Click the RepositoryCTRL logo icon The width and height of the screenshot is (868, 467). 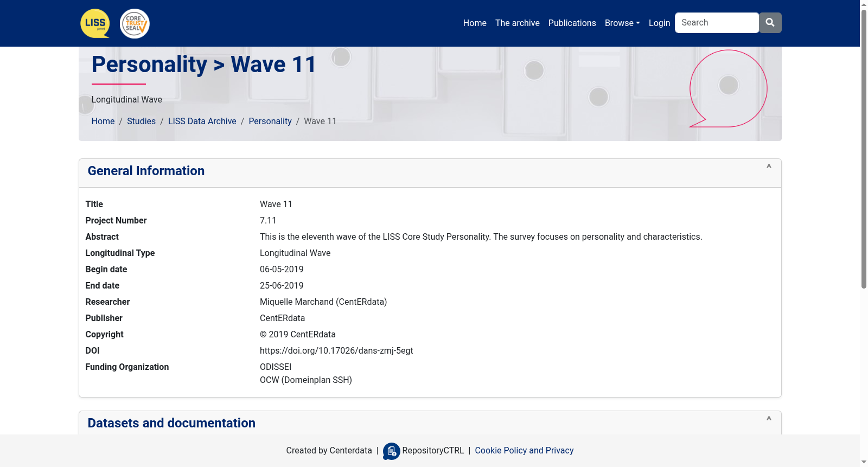tap(391, 451)
